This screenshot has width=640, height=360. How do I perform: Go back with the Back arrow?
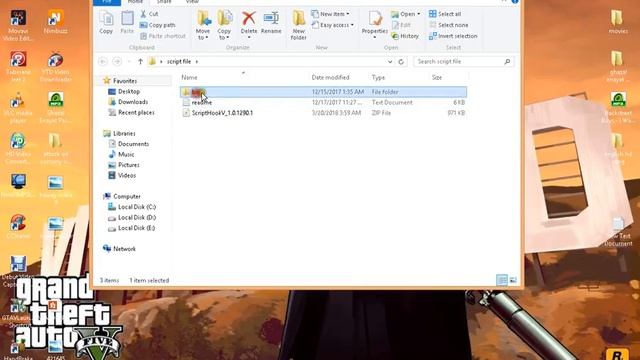(x=103, y=62)
